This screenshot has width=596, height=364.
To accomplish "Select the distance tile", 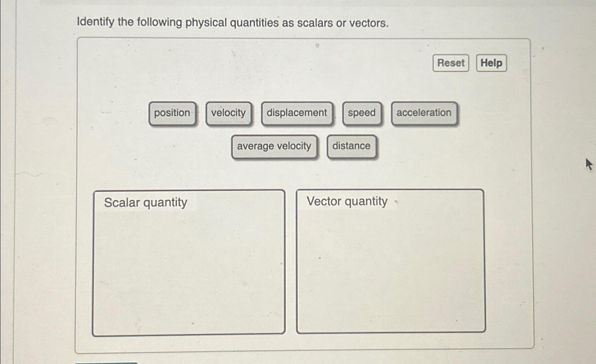I will click(351, 146).
